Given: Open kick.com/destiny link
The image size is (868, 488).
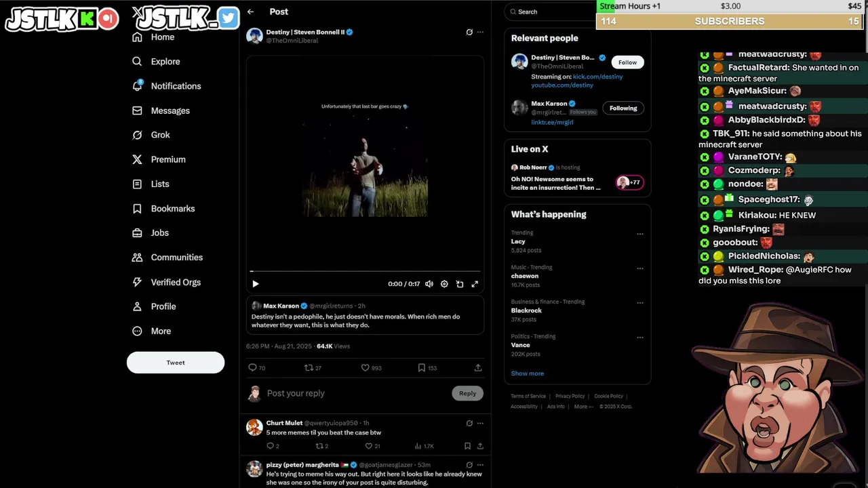Looking at the screenshot, I should click(x=597, y=77).
